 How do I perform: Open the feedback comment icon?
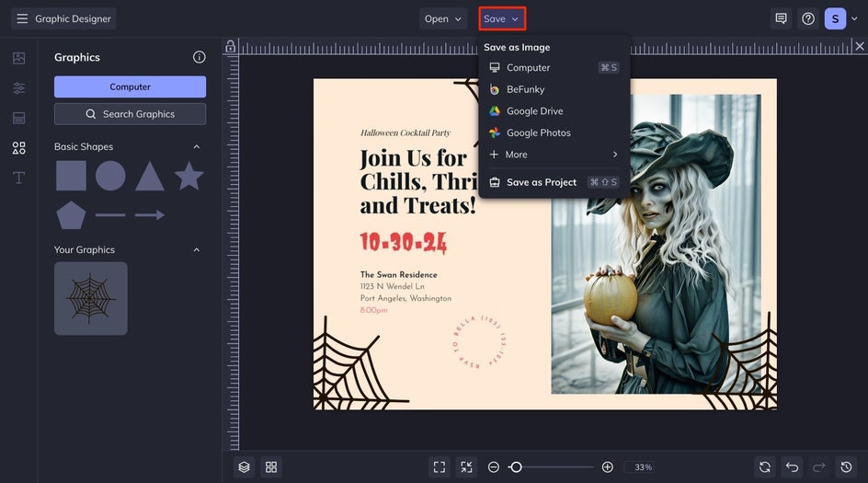(x=781, y=18)
